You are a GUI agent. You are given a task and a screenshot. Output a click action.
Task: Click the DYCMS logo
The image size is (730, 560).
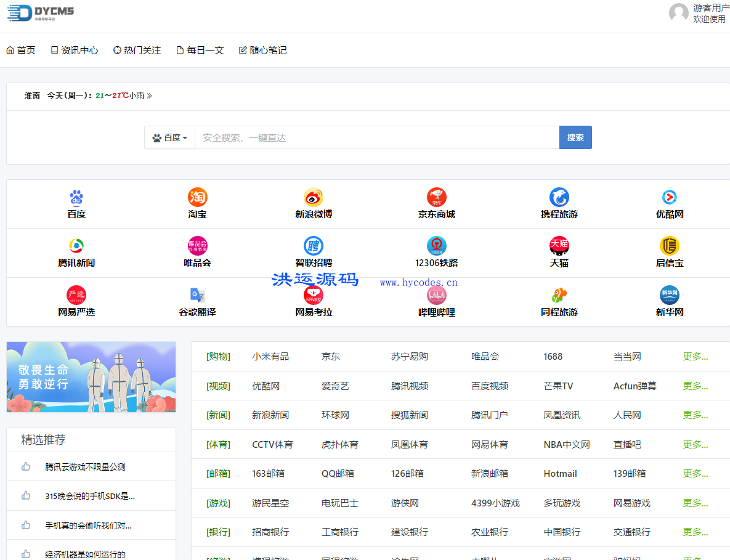pos(41,12)
